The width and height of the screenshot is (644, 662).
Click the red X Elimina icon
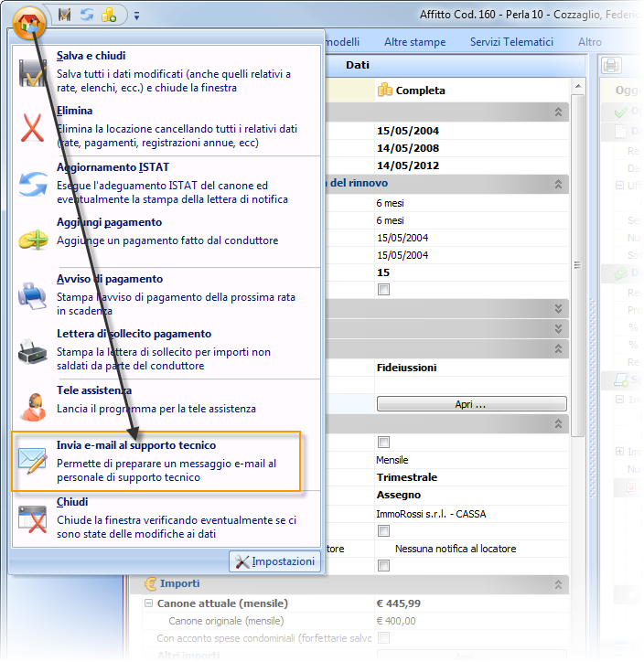tap(32, 127)
